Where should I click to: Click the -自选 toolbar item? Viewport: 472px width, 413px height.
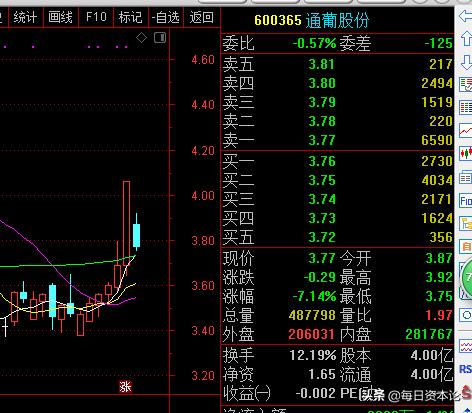(166, 17)
